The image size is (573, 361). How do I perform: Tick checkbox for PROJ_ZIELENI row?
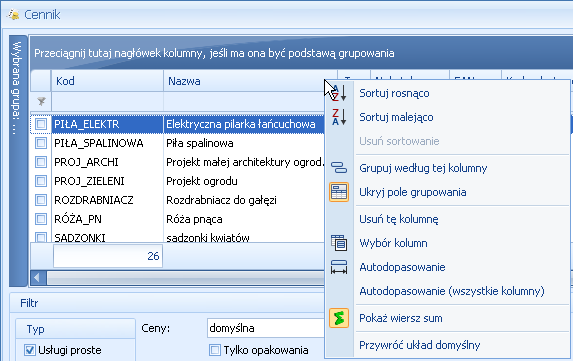click(x=41, y=181)
